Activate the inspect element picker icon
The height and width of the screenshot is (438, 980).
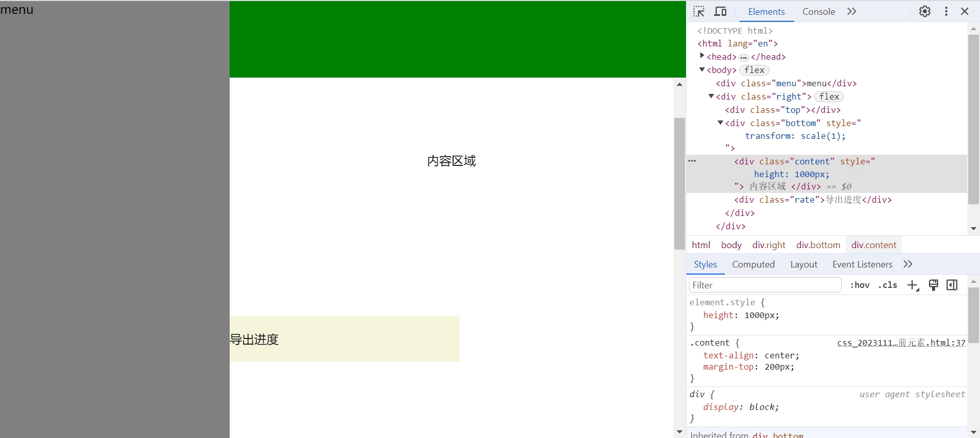pyautogui.click(x=699, y=11)
